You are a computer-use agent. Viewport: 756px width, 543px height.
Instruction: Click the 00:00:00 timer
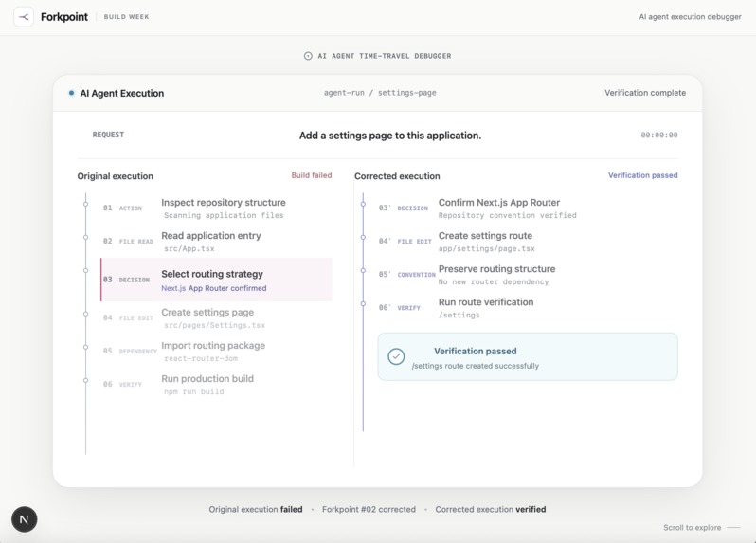[659, 135]
